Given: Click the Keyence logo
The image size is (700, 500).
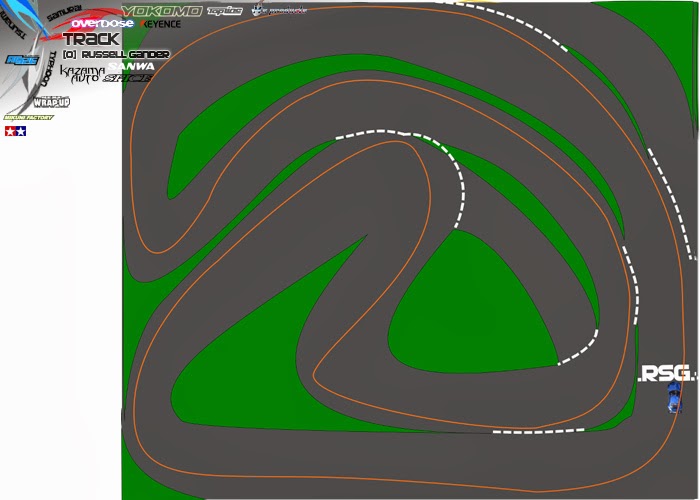Looking at the screenshot, I should 160,24.
